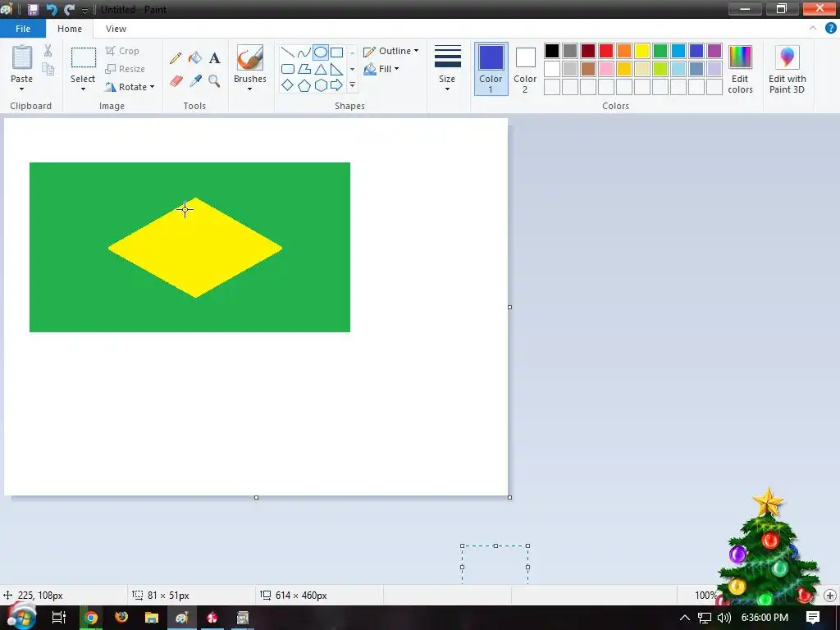Choose the Oval shape
The width and height of the screenshot is (840, 630).
321,52
